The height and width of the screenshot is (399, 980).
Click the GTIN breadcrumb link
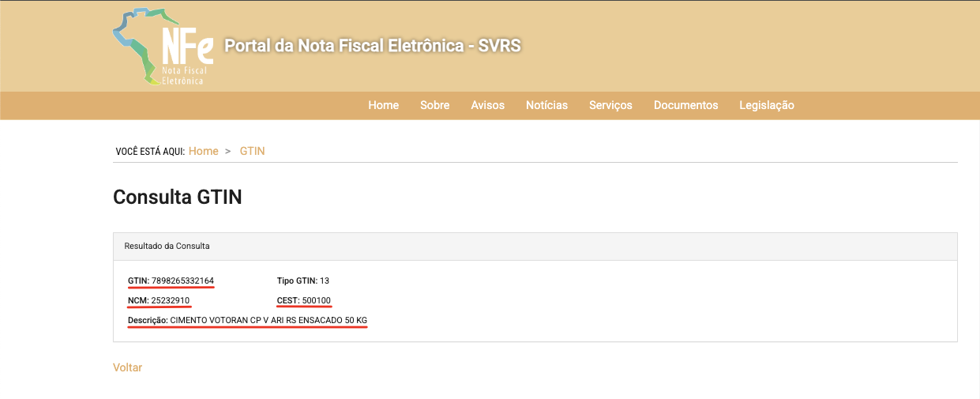(x=252, y=151)
